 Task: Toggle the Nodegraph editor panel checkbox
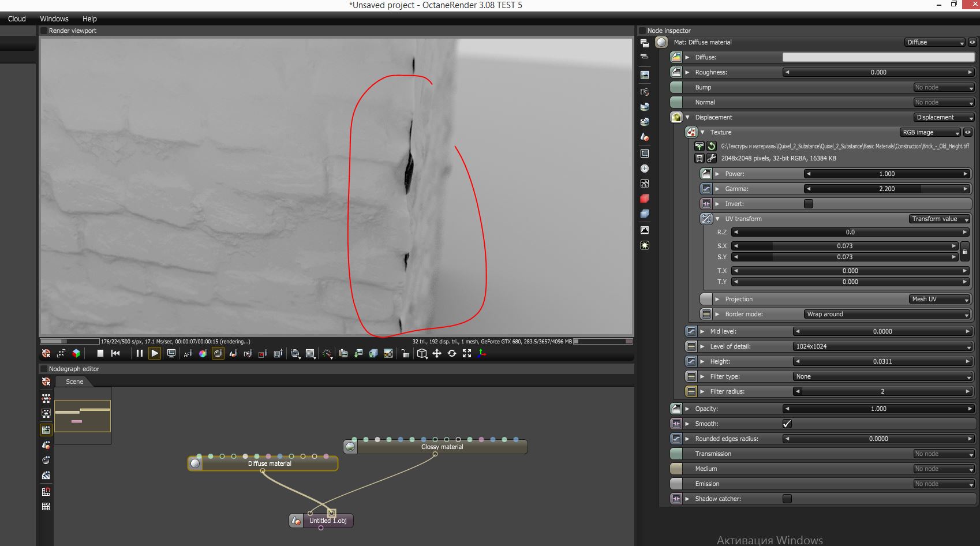[x=44, y=369]
